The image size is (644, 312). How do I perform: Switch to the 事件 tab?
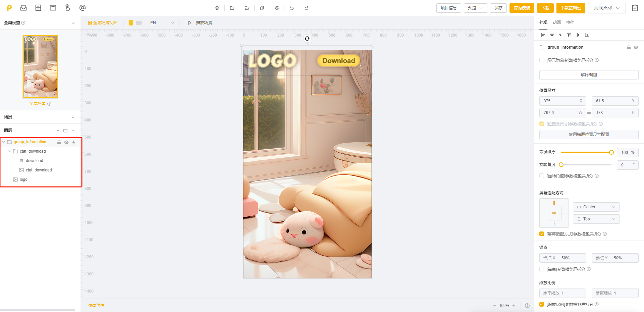[x=570, y=22]
